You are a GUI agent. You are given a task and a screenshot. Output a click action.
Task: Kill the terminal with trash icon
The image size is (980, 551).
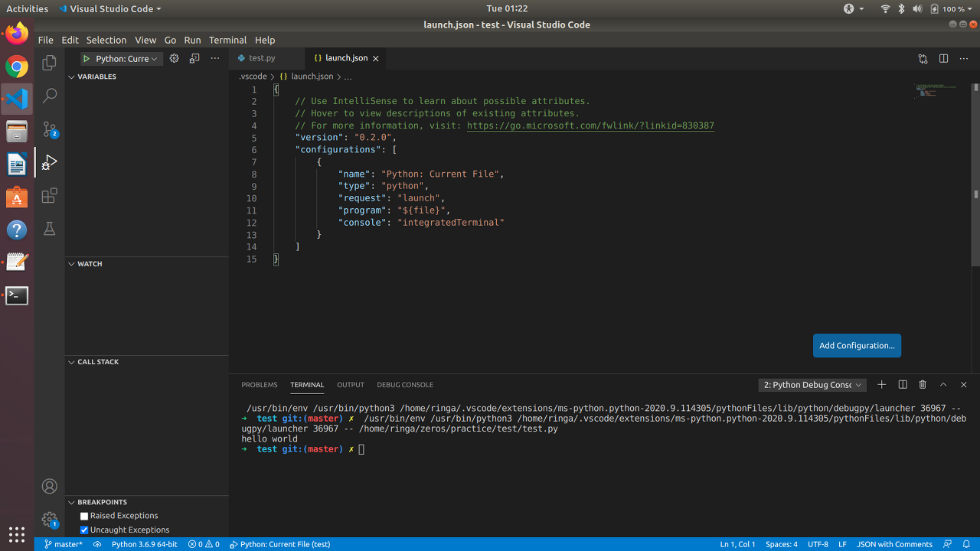click(x=923, y=385)
